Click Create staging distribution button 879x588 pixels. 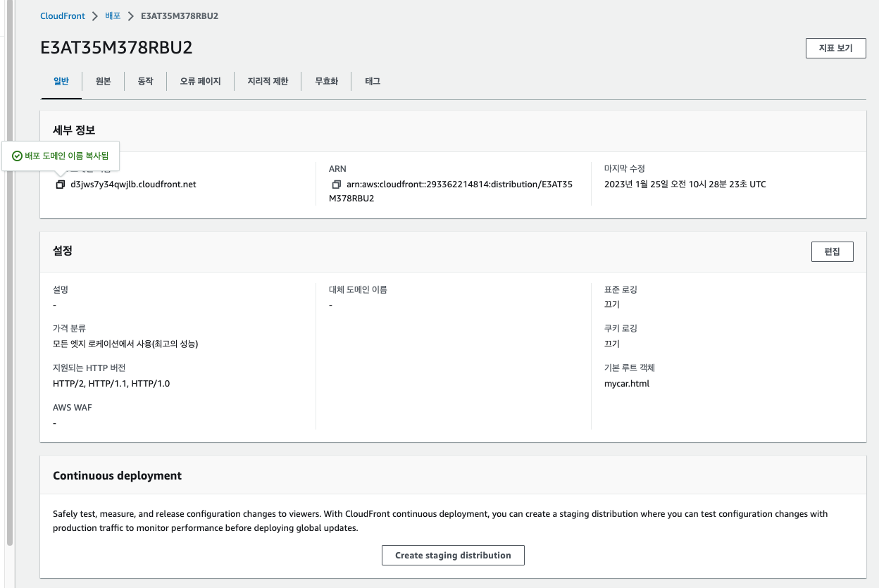[x=453, y=555]
